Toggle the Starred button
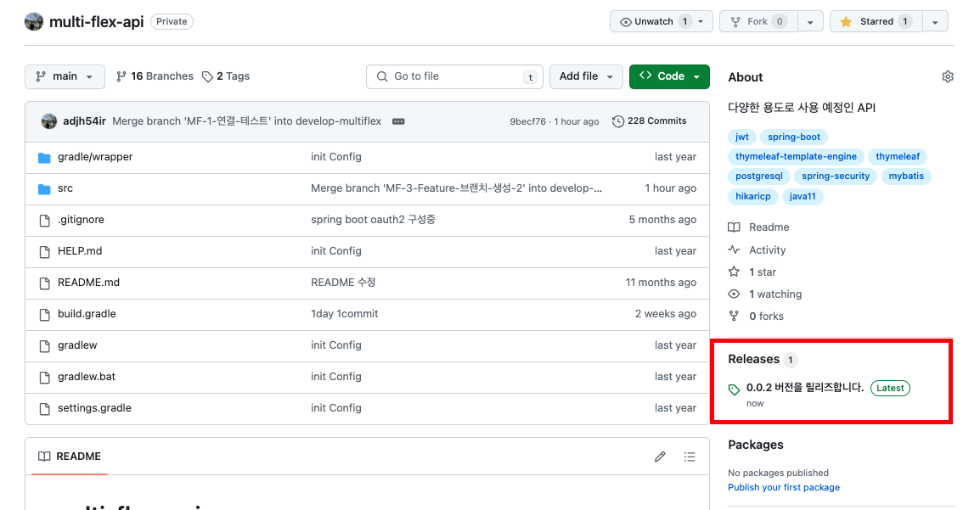 click(x=876, y=21)
